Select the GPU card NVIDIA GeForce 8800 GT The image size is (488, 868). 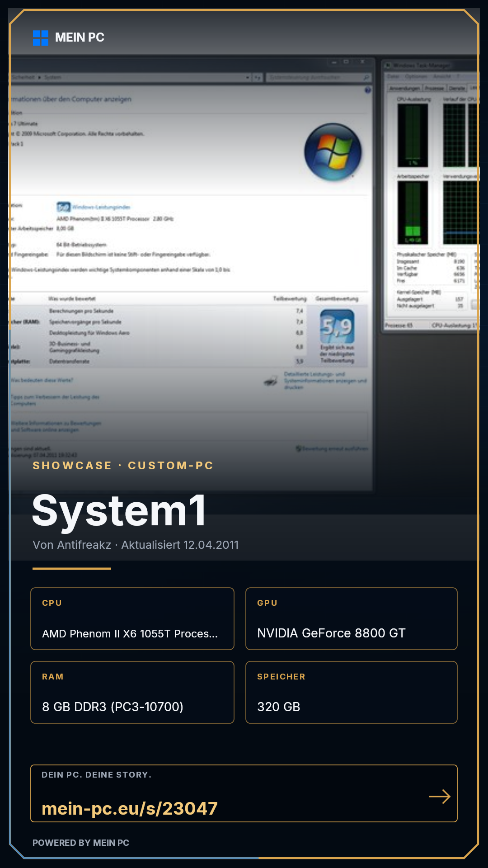tap(352, 618)
